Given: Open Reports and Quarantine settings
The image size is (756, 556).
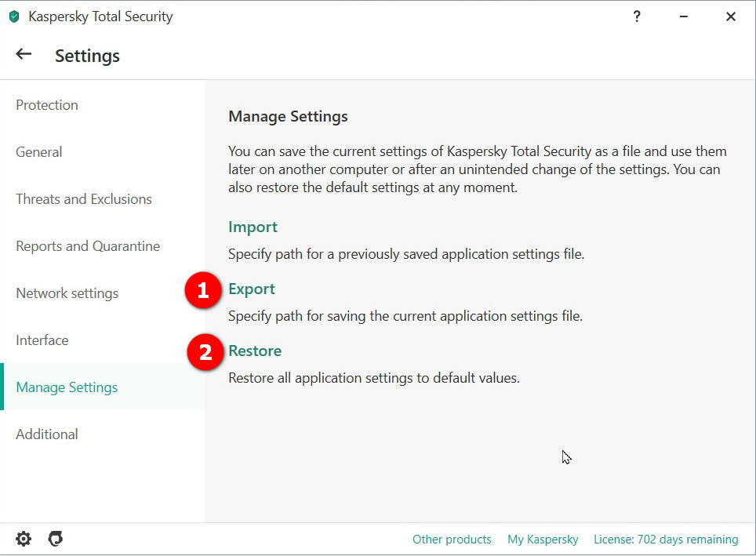Looking at the screenshot, I should pos(88,246).
